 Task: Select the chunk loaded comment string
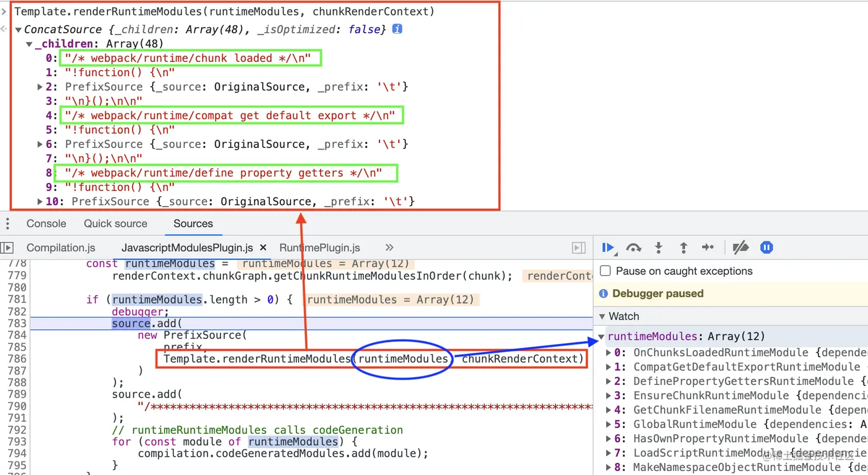pyautogui.click(x=188, y=58)
